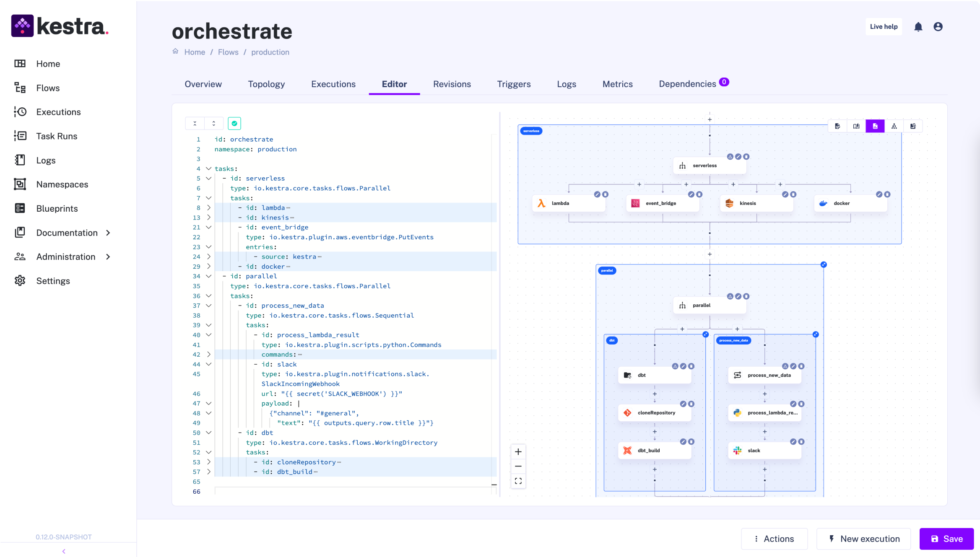Select the topology-only view icon

pos(894,126)
